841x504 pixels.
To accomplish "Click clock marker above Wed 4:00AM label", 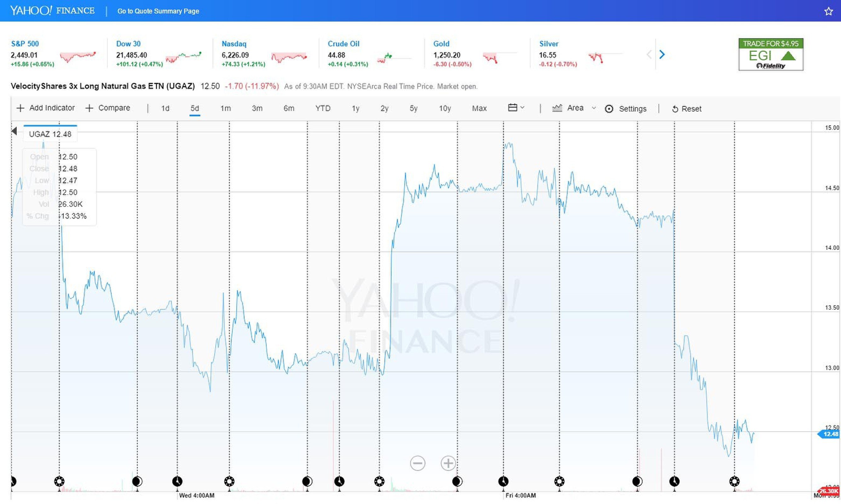I will (x=177, y=481).
